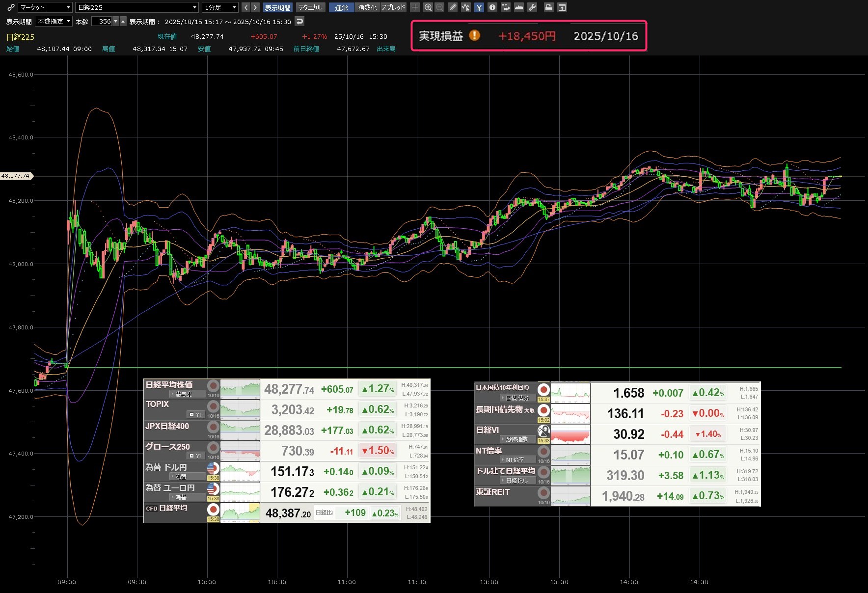Open the info circle icon
This screenshot has width=868, height=593.
(x=492, y=7)
